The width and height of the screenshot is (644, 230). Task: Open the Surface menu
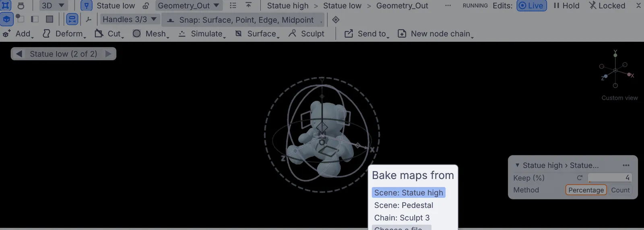pyautogui.click(x=257, y=34)
